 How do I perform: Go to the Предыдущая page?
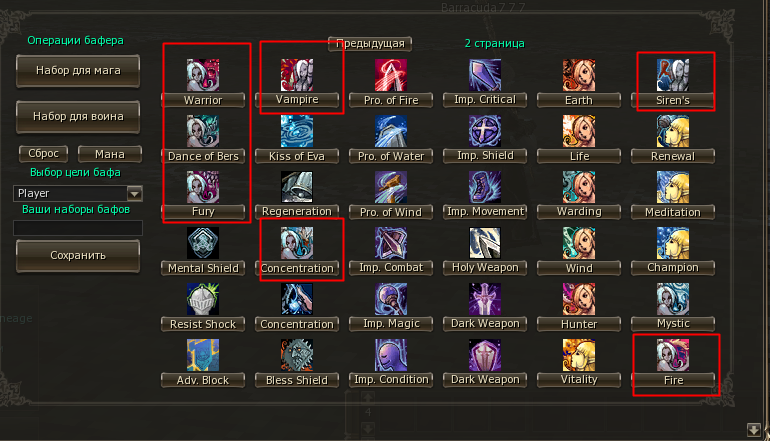[x=370, y=44]
